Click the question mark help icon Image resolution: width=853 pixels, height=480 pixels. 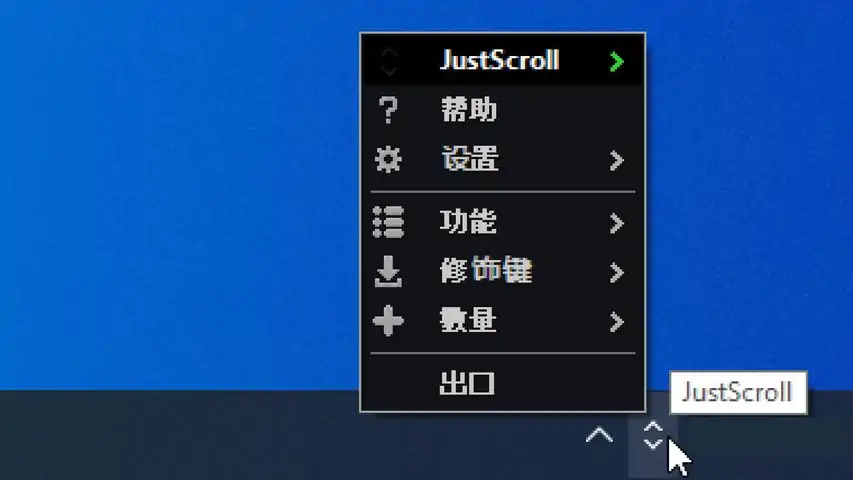pyautogui.click(x=388, y=110)
